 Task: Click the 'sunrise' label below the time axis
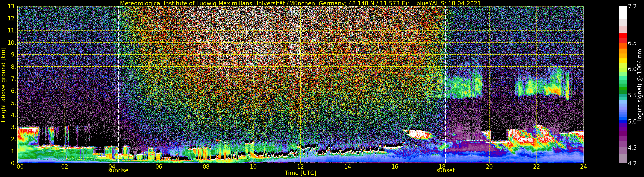tap(118, 171)
